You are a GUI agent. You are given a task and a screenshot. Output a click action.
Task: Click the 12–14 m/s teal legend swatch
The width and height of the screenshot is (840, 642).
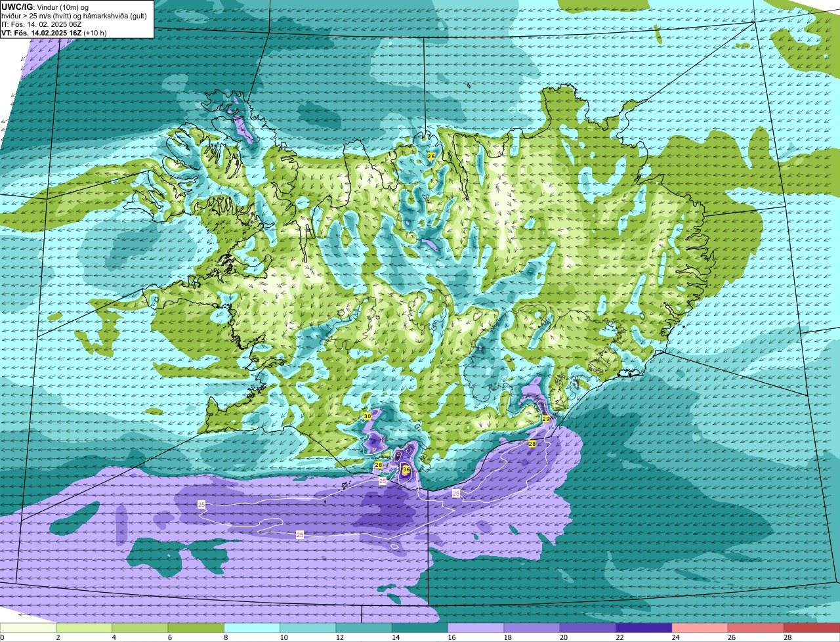(364, 628)
